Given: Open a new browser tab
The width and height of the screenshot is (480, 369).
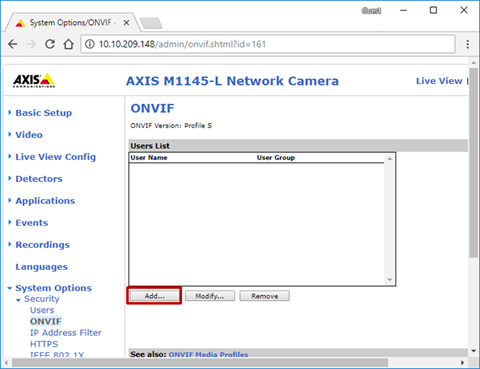Looking at the screenshot, I should [151, 23].
